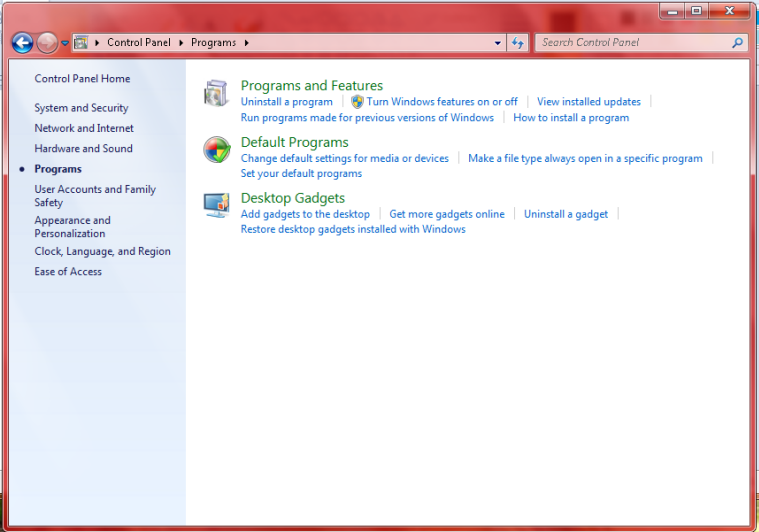Open User Accounts and Family Safety
759x532 pixels.
95,196
